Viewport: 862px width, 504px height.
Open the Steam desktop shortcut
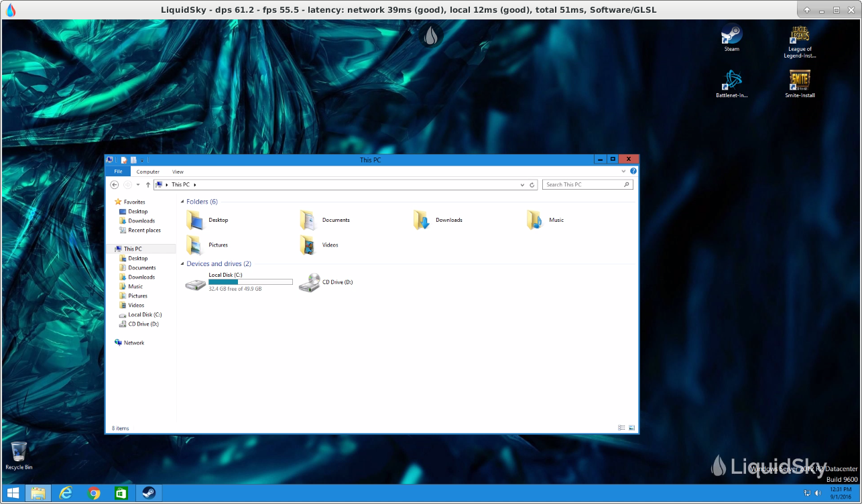(x=731, y=35)
